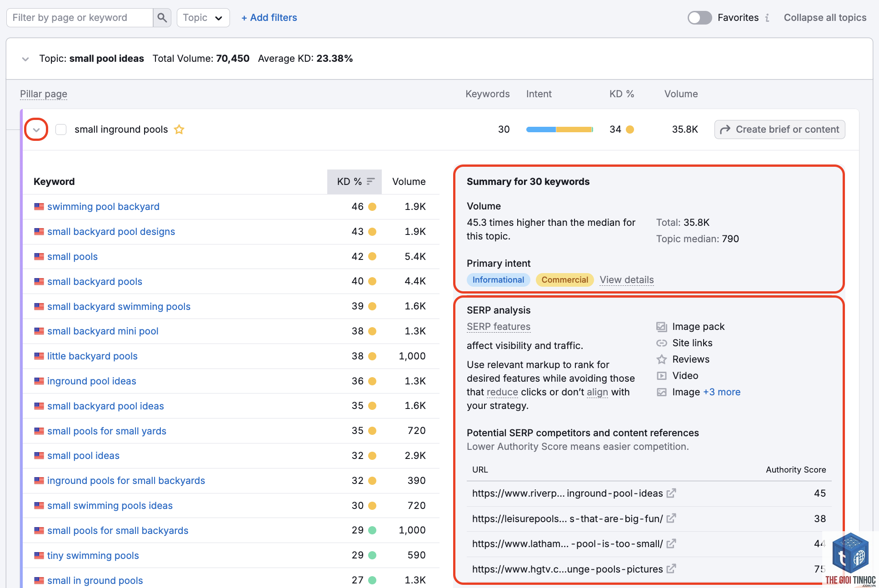Click the Commercial intent tag
The width and height of the screenshot is (879, 588).
[565, 280]
